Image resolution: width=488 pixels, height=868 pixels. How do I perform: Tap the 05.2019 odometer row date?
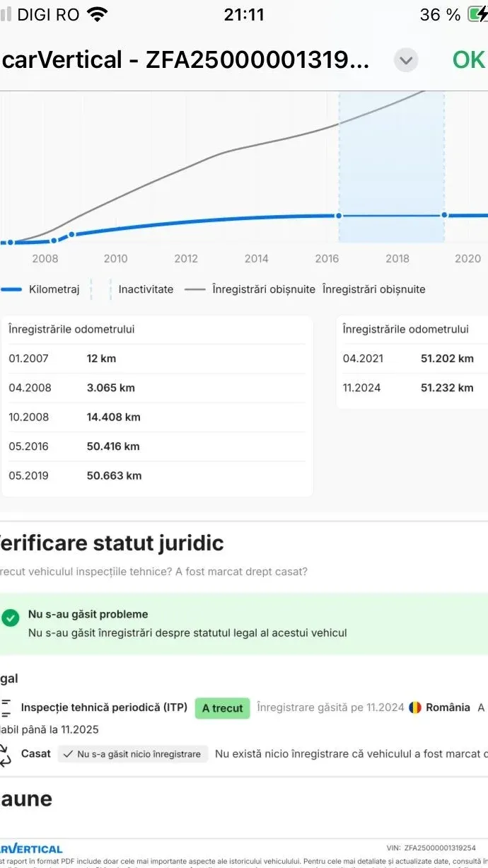point(29,475)
